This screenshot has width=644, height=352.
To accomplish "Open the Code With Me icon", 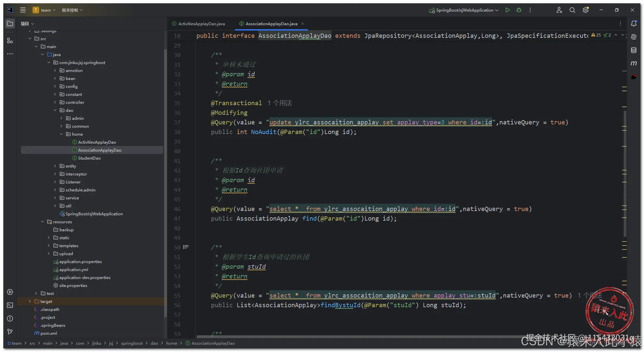I will tap(559, 10).
